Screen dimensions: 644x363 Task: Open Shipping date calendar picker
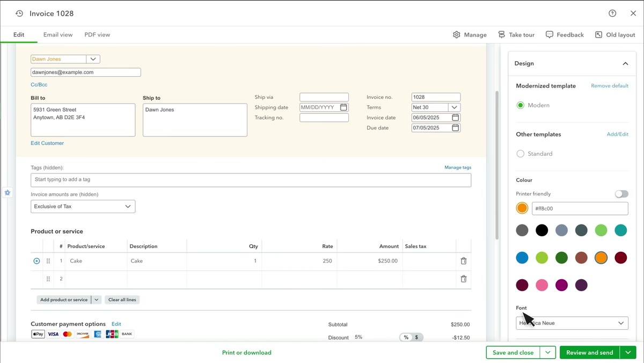coord(343,107)
